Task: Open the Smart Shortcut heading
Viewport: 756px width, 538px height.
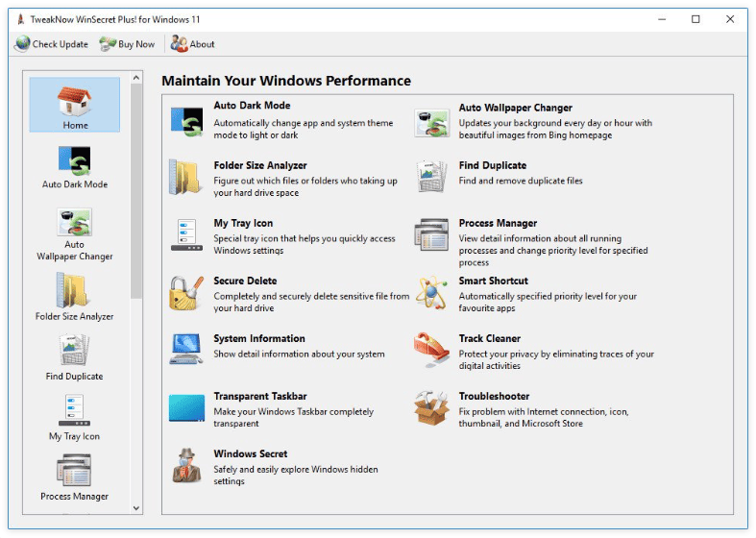Action: (x=494, y=281)
